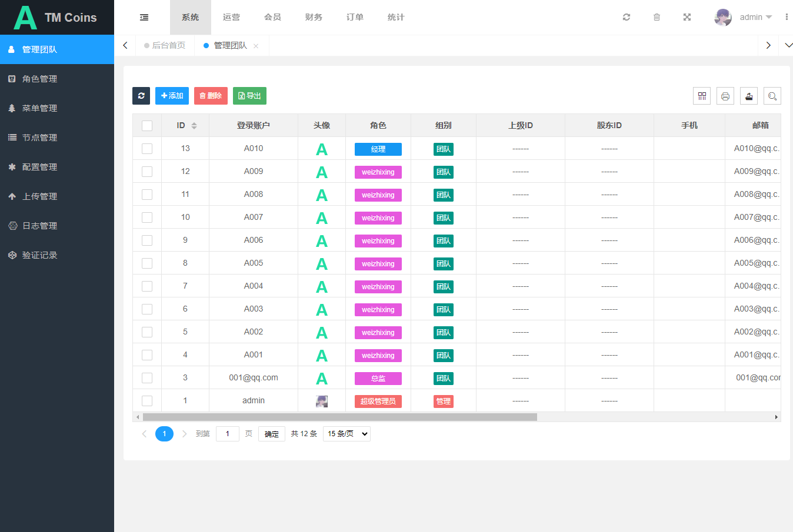
Task: Check the select-all header checkbox
Action: tap(147, 126)
